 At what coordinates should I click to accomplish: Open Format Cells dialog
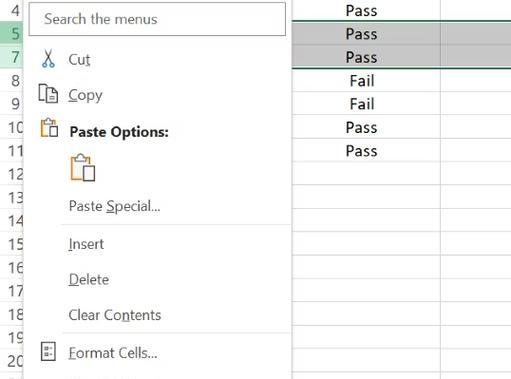coord(113,353)
